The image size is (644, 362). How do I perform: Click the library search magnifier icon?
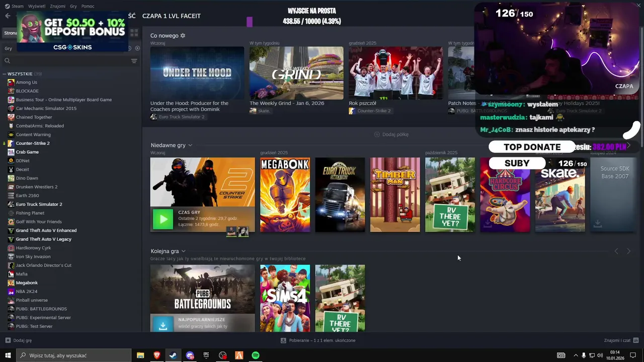[7, 61]
